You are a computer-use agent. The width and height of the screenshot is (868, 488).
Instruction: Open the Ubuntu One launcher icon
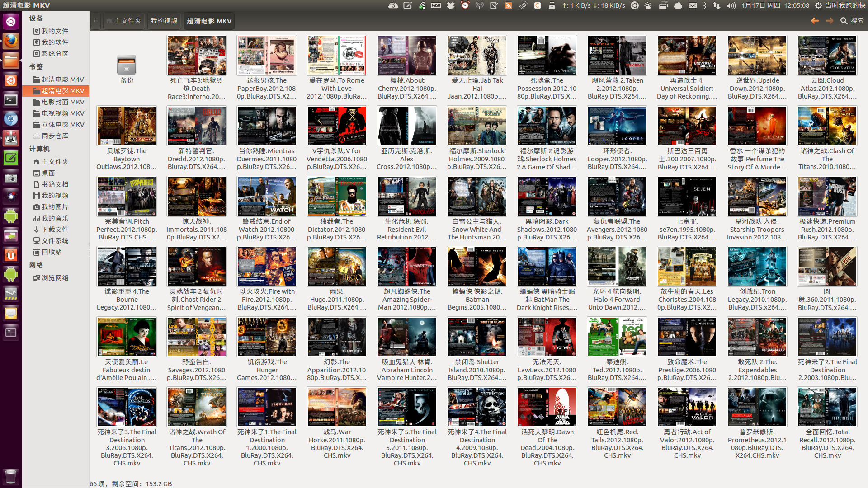tap(11, 255)
